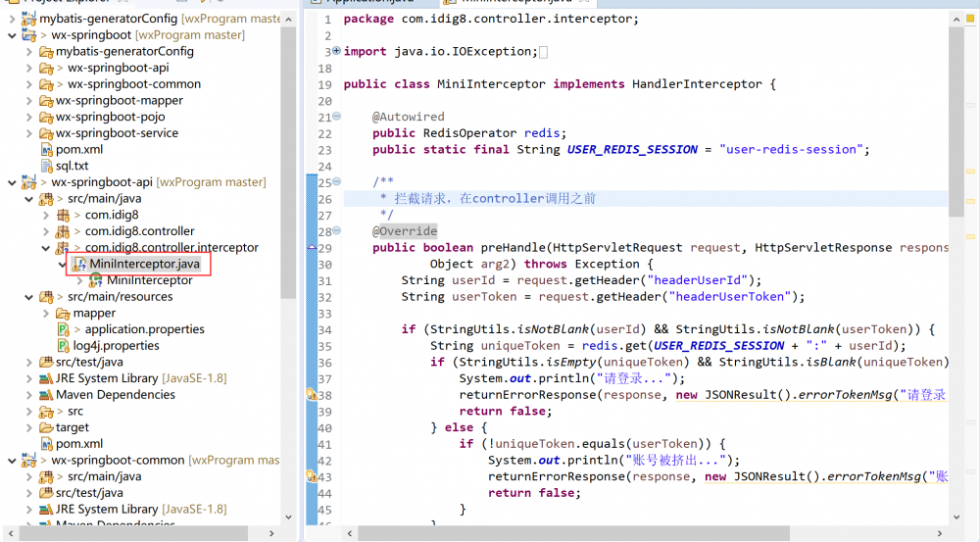Click the target folder icon
This screenshot has width=980, height=542.
pos(46,427)
